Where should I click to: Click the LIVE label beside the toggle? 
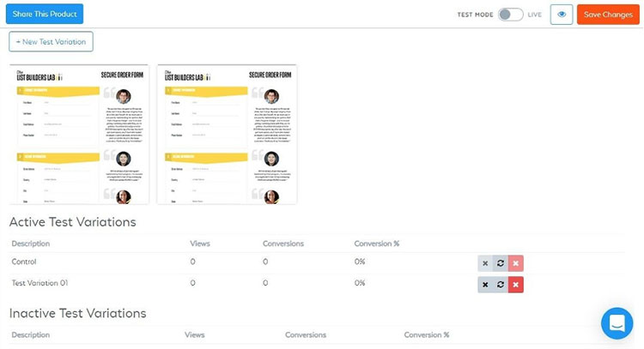pos(534,15)
